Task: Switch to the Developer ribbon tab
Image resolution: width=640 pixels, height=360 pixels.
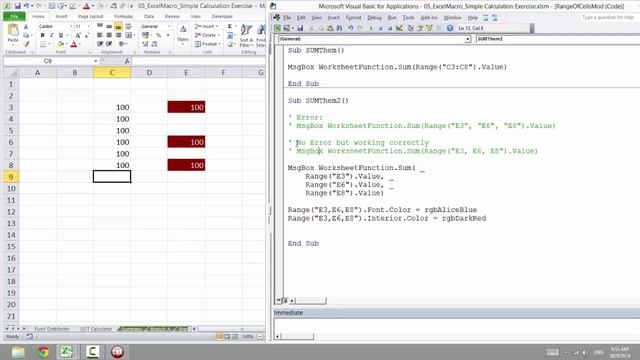Action: pos(222,16)
